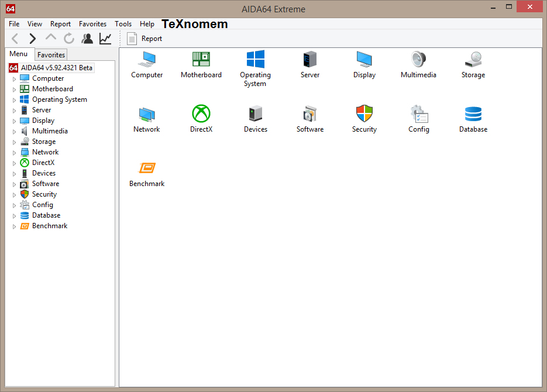Open the Operating System icon in main pane

pos(255,59)
